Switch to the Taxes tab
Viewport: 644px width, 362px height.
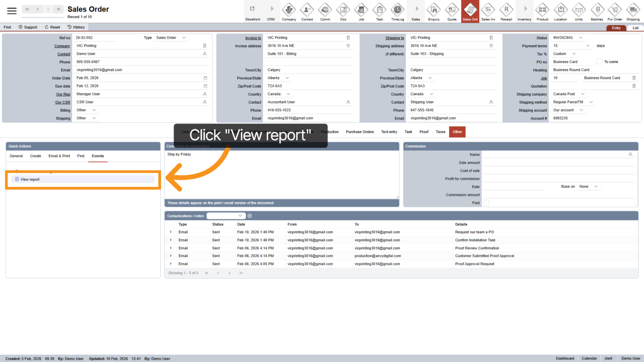440,132
